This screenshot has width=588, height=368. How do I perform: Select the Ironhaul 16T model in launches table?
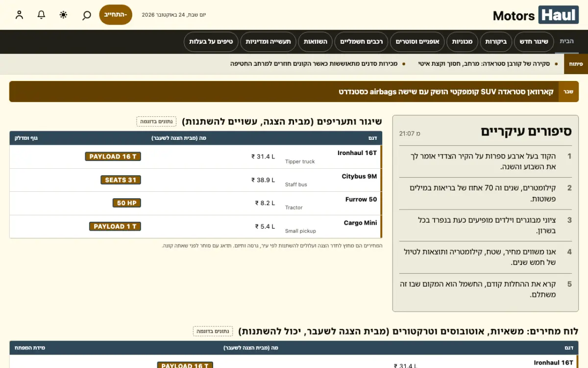pos(357,153)
